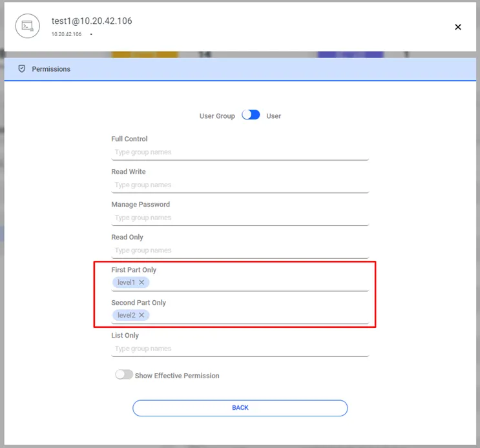The height and width of the screenshot is (448, 480).
Task: Click the Second Part Only label
Action: (139, 303)
